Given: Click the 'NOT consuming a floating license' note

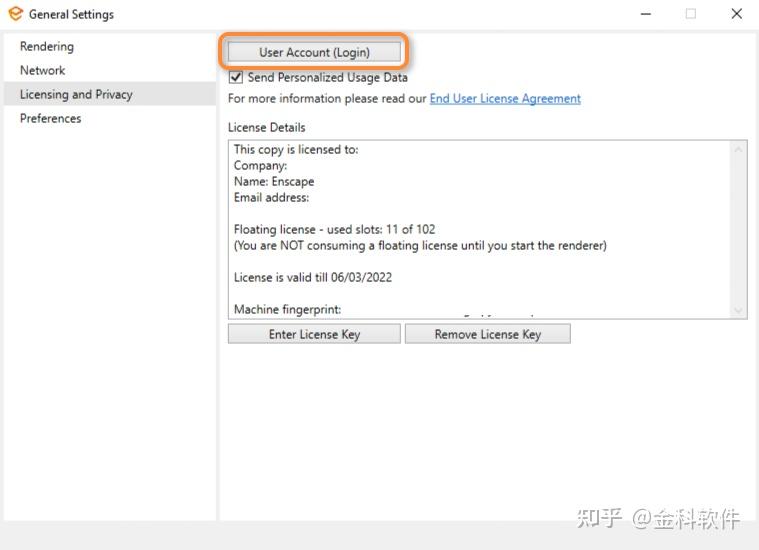Looking at the screenshot, I should [x=420, y=245].
